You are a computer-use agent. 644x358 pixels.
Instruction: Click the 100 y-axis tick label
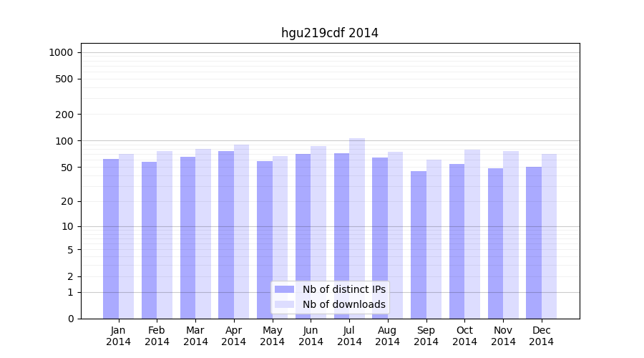64,141
